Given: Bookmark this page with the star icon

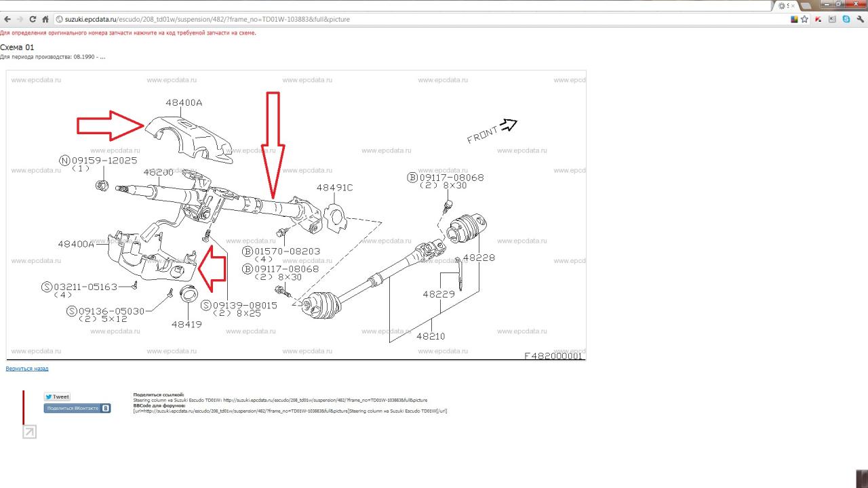Looking at the screenshot, I should (x=804, y=20).
